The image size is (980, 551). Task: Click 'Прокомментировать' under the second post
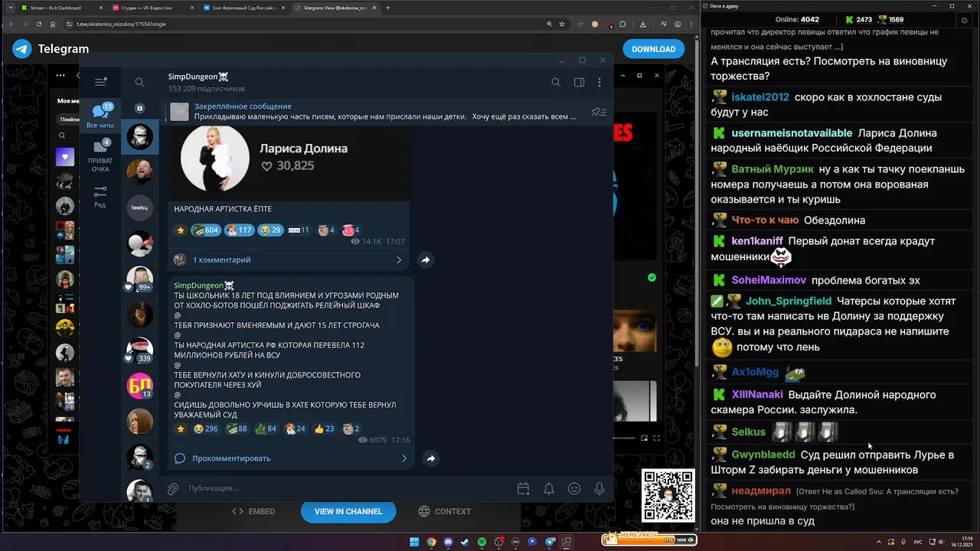tap(231, 458)
